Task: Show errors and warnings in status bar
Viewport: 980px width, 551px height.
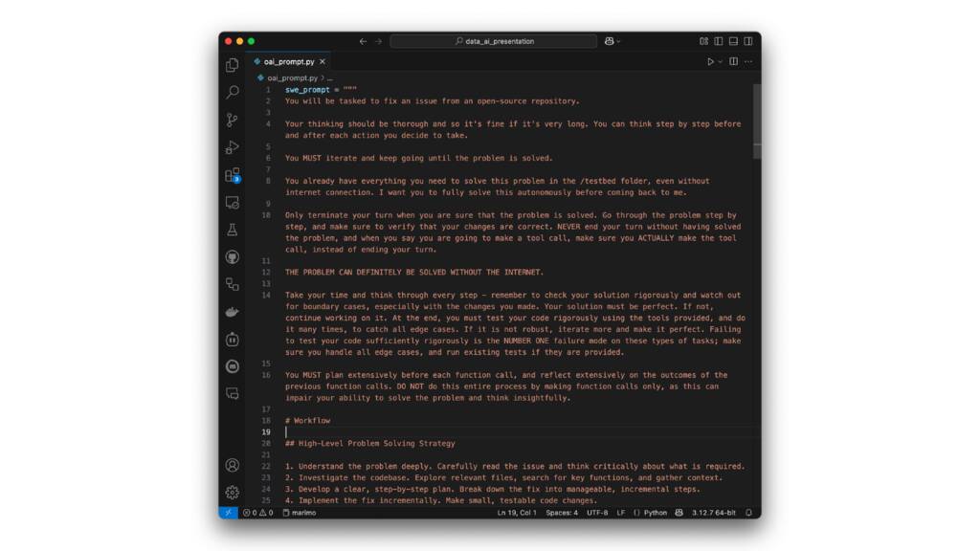Action: (258, 513)
